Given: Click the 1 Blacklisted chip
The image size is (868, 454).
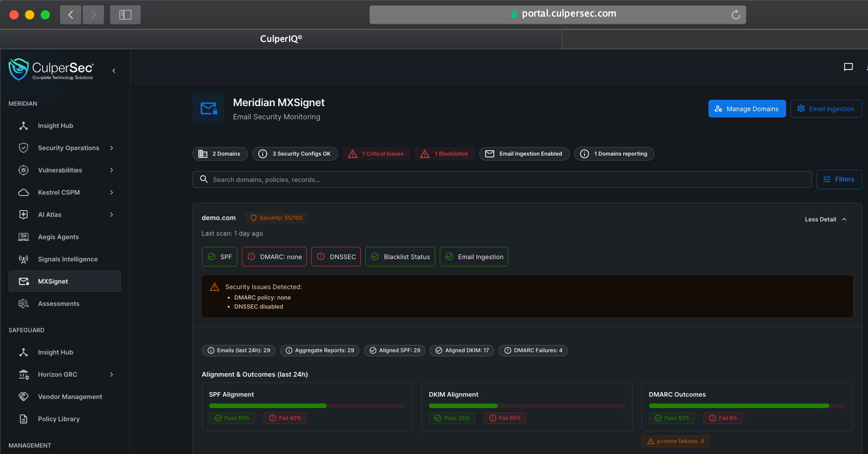Looking at the screenshot, I should [x=444, y=154].
